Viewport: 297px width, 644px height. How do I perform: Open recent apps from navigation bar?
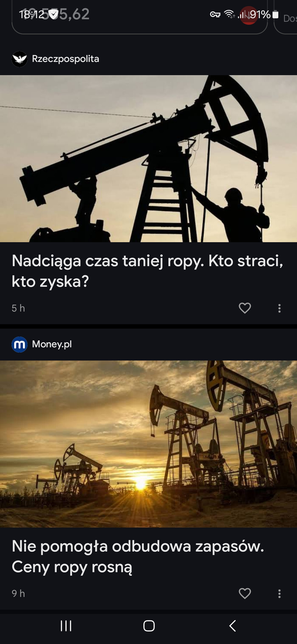[x=66, y=626]
